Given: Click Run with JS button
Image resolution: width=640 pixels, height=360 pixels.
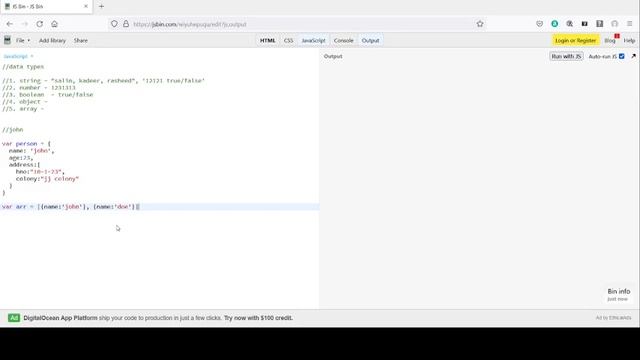Looking at the screenshot, I should (566, 56).
